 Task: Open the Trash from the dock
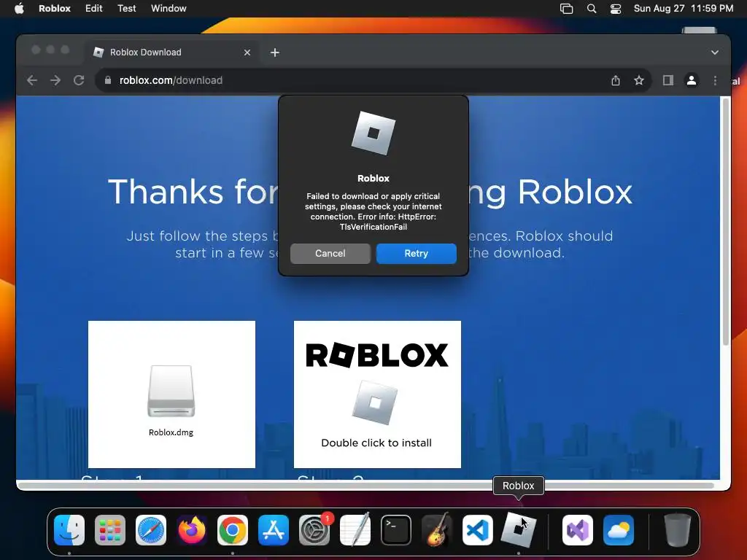678,530
